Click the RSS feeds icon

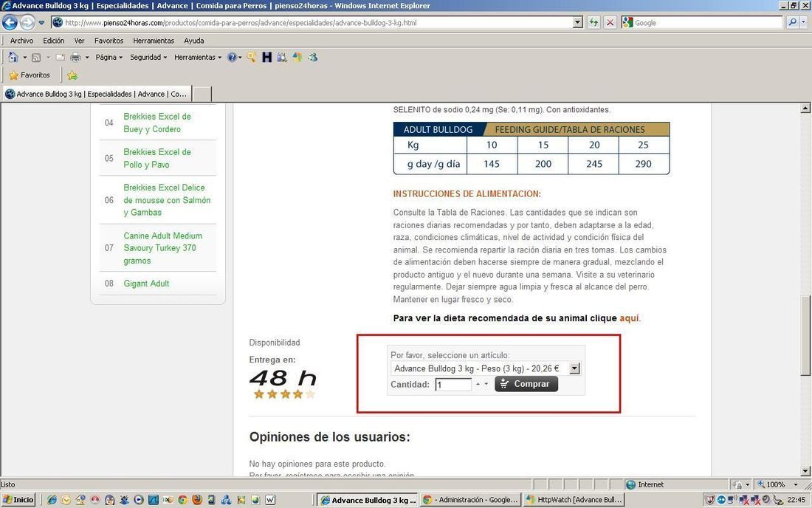click(x=36, y=57)
